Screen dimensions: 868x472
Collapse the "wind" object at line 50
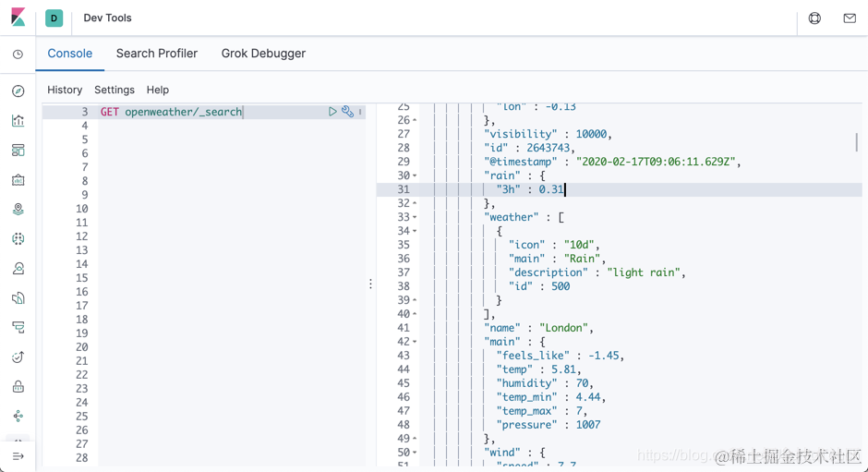coord(415,453)
